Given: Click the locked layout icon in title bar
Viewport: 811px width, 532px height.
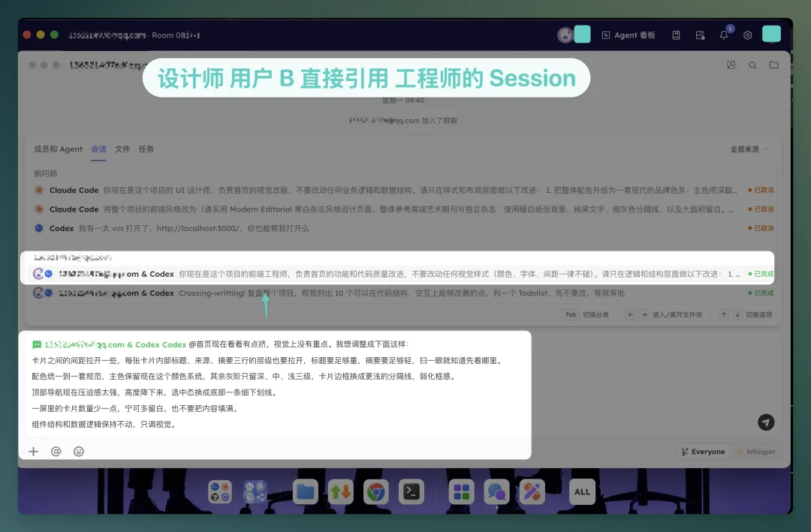Looking at the screenshot, I should [700, 35].
